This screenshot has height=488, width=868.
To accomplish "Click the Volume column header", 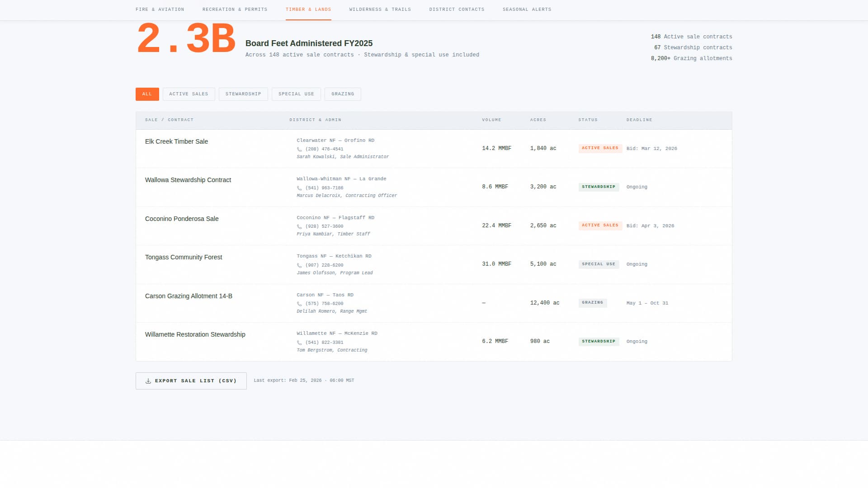I will click(491, 120).
